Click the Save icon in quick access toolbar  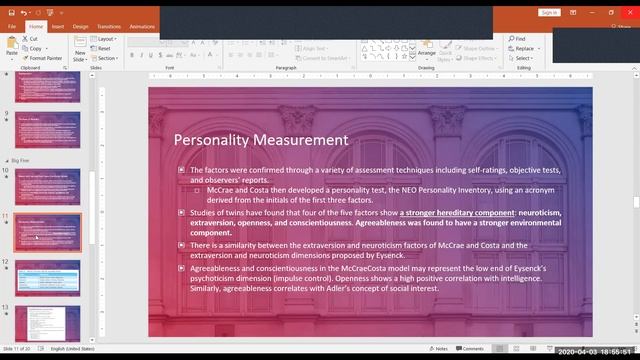(x=11, y=13)
